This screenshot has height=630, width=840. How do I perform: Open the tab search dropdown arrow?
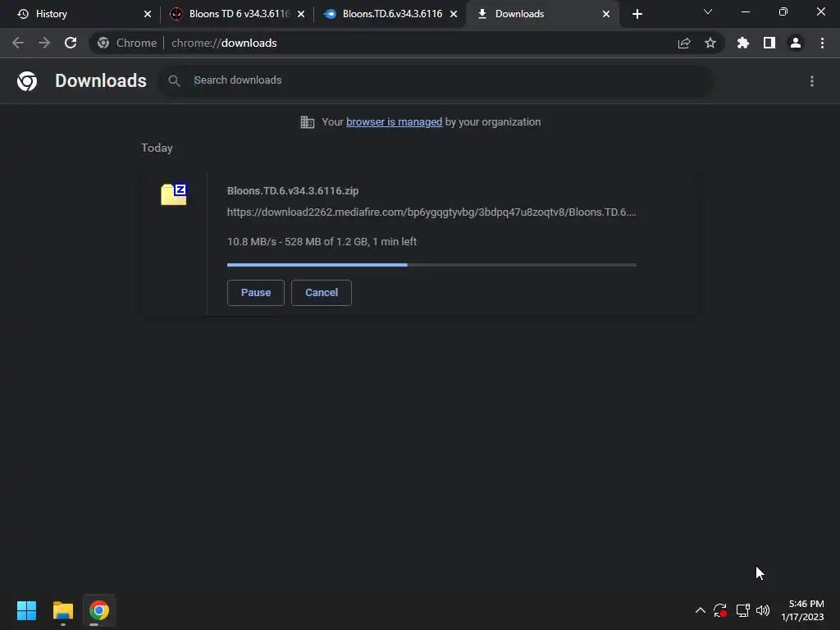click(x=708, y=11)
